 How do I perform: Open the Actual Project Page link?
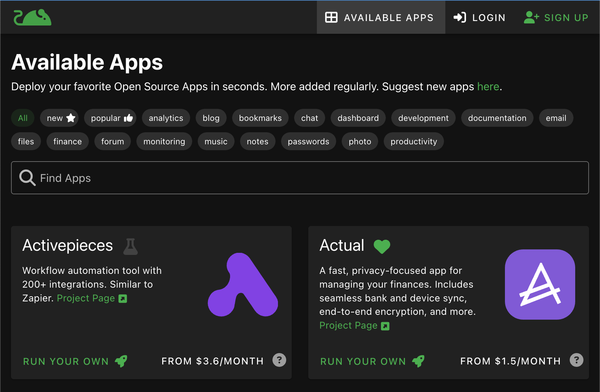(355, 326)
